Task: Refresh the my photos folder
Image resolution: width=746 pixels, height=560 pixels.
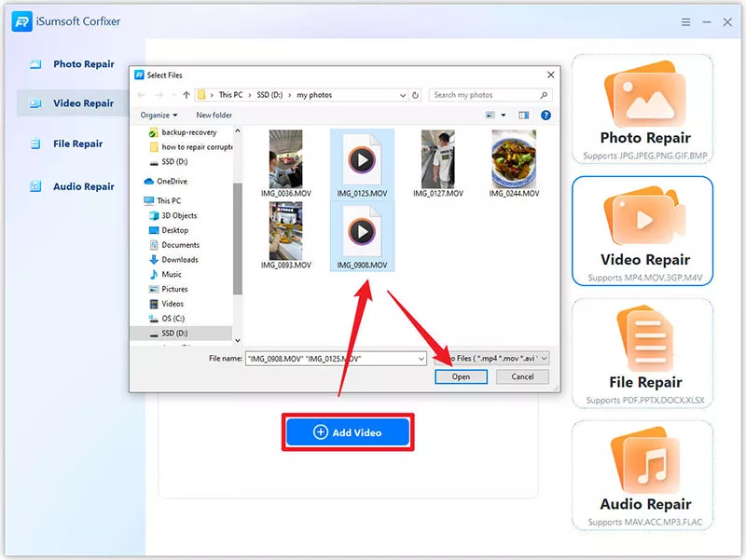Action: pyautogui.click(x=415, y=95)
